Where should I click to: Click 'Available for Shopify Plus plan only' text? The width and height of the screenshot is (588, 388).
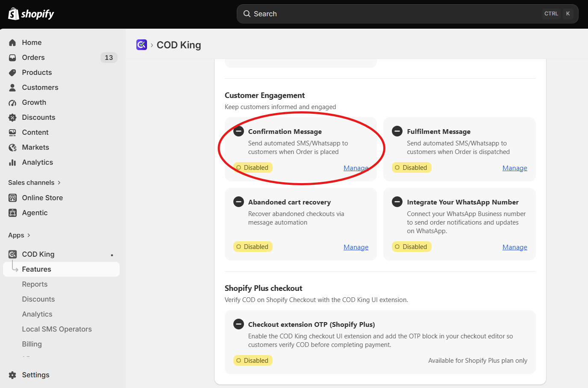click(x=478, y=361)
